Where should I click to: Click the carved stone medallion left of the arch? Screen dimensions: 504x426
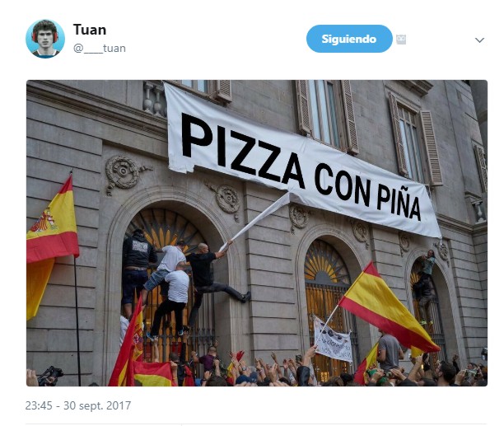[x=124, y=174]
